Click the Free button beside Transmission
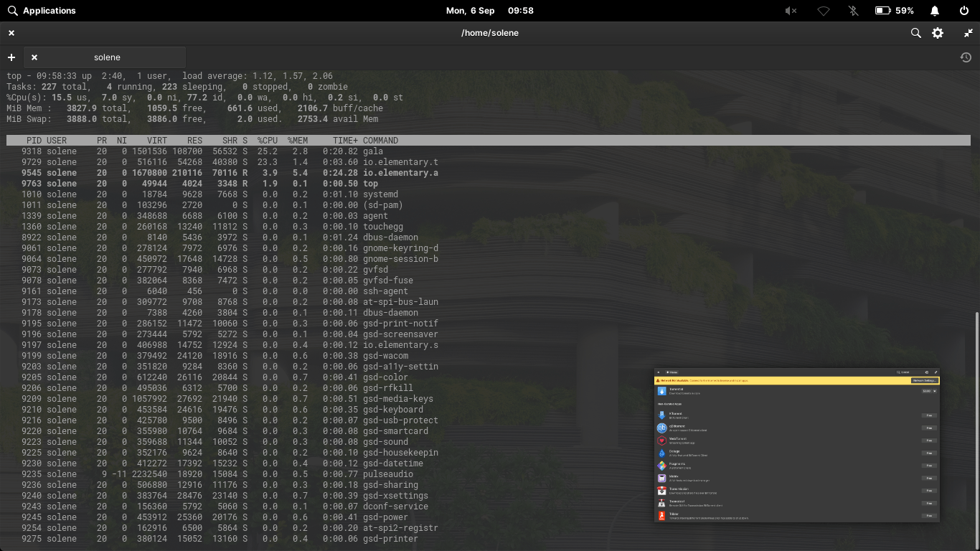 (929, 491)
